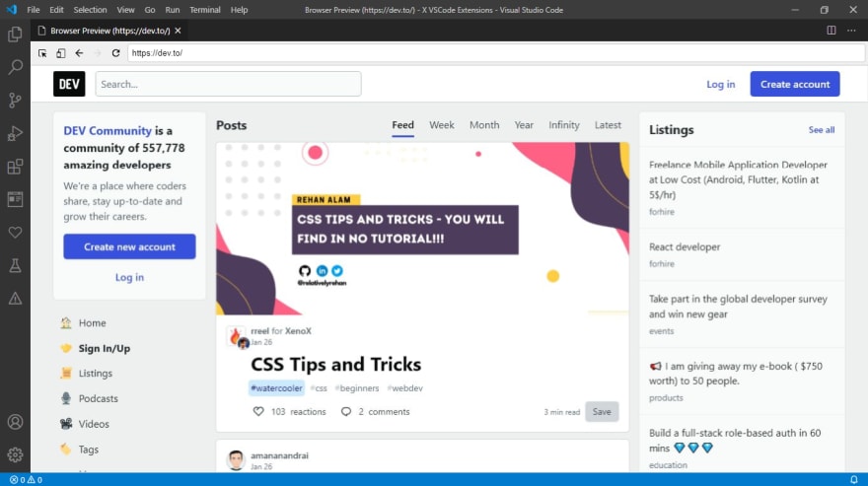Go forward in browser preview
868x486 pixels.
pos(98,53)
